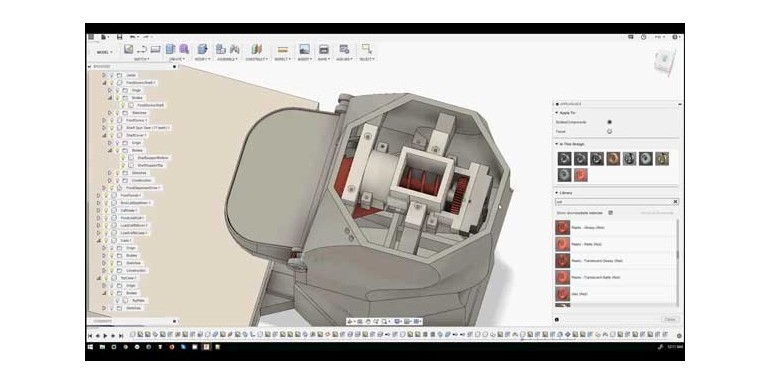The height and width of the screenshot is (385, 770).
Task: Click Close button in Appearance panel
Action: (x=670, y=320)
